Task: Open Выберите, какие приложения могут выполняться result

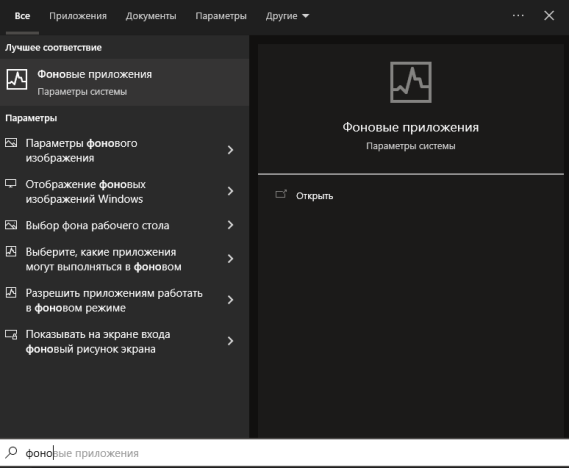Action: [x=124, y=259]
